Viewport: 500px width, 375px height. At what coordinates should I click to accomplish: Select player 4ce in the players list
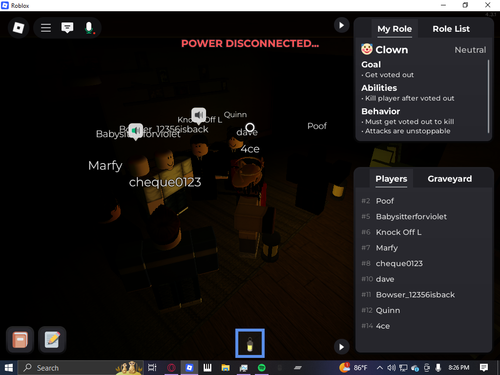(x=423, y=326)
